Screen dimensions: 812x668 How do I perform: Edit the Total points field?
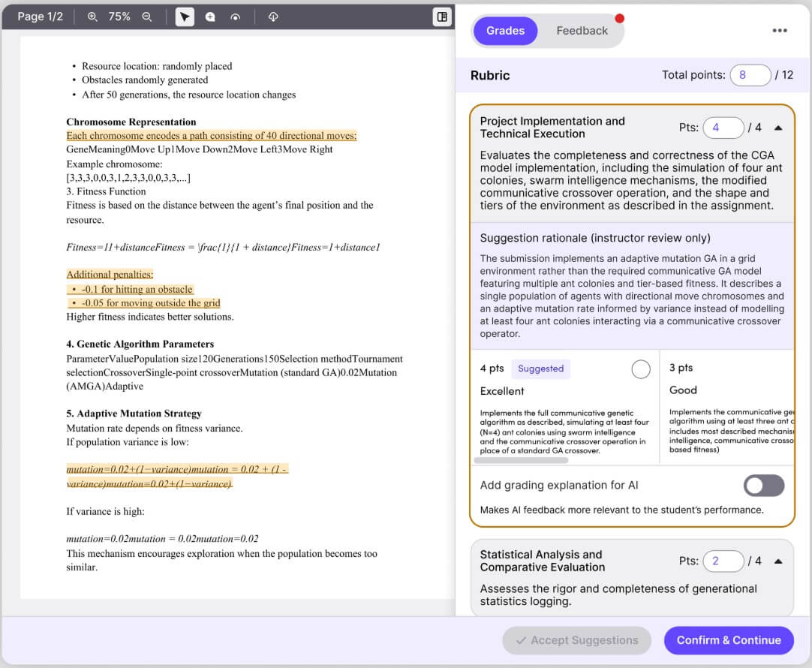(x=750, y=75)
